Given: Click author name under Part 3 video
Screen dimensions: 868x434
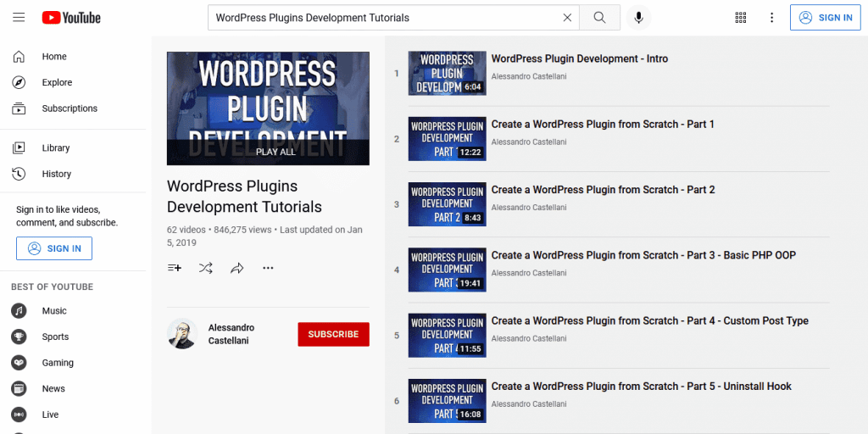Looking at the screenshot, I should tap(529, 273).
